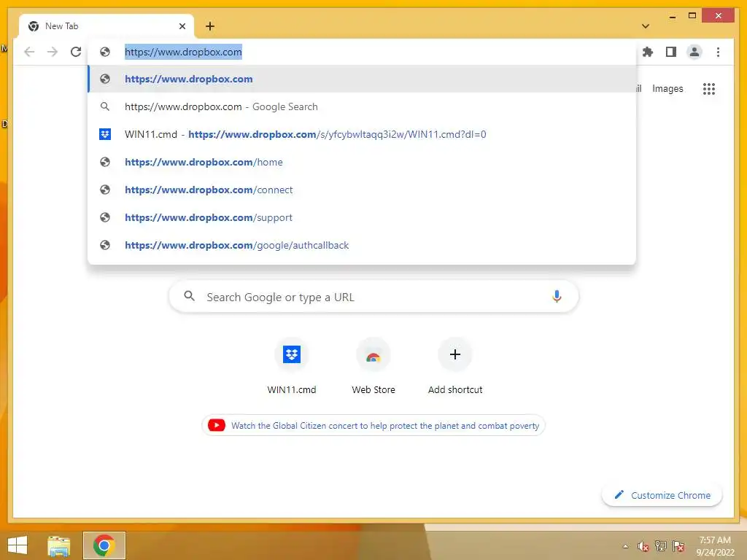This screenshot has width=747, height=560.
Task: Open the Google apps grid
Action: click(x=709, y=88)
